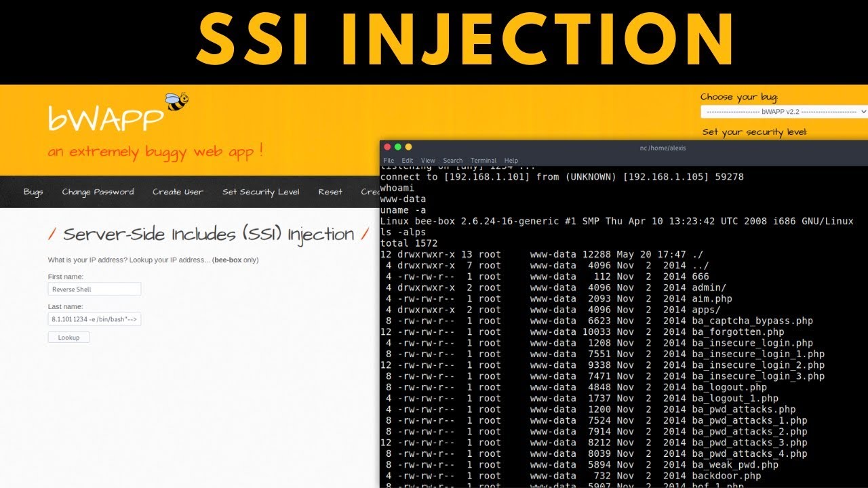868x488 pixels.
Task: Click the Last name input field
Action: 94,319
